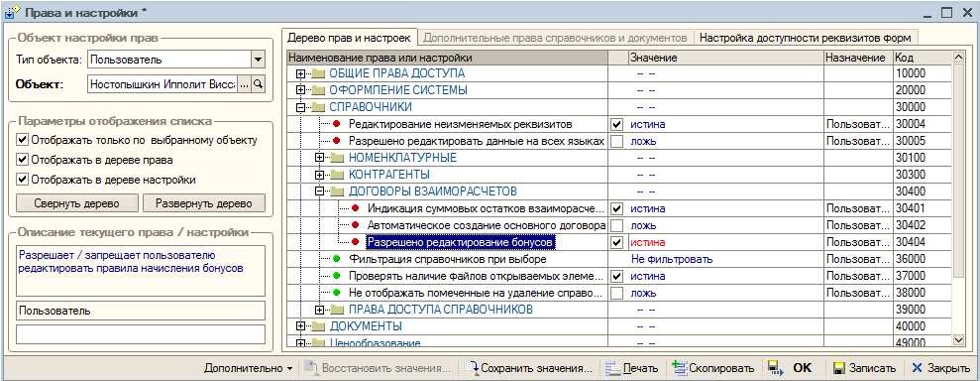Expand the НОМЕНКЛАТУРНЫЕ node

coord(320,159)
